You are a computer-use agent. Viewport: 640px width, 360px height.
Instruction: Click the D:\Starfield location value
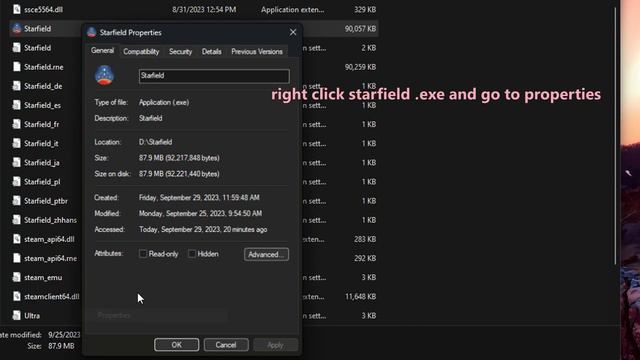click(x=156, y=142)
